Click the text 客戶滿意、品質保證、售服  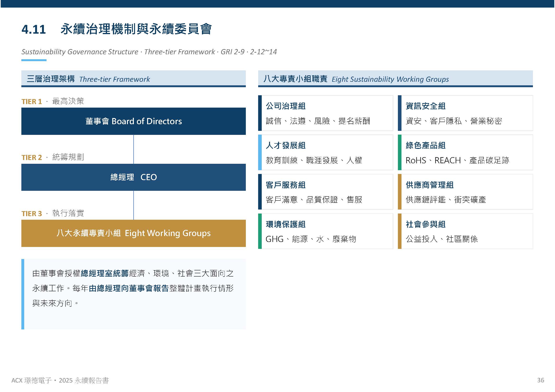point(314,199)
